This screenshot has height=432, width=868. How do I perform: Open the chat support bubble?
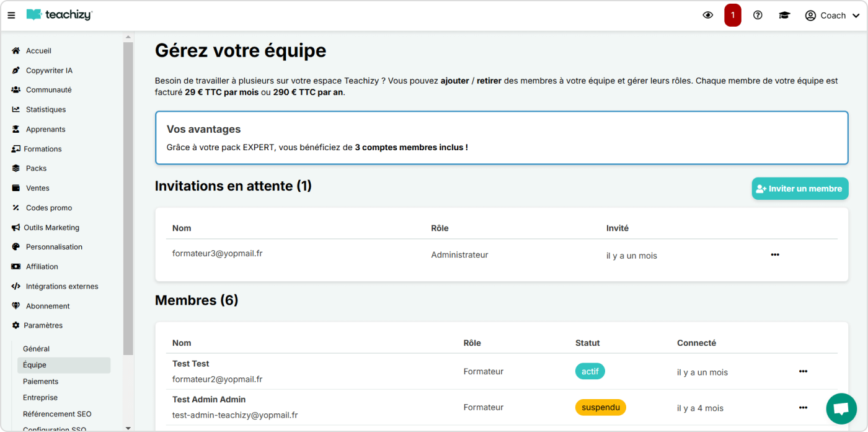point(841,408)
